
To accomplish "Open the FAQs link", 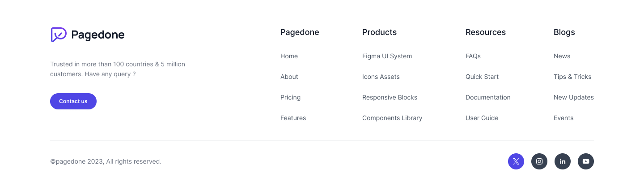I will click(473, 56).
